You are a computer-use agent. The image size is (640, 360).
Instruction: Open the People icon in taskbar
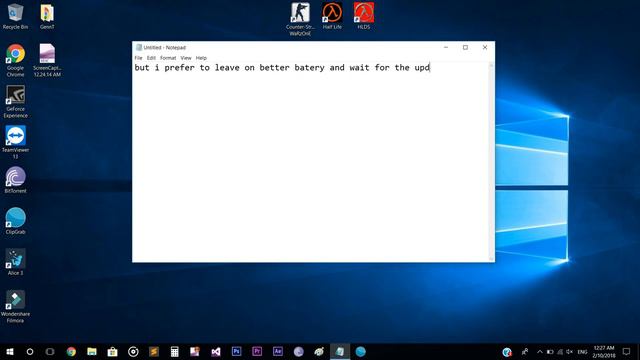tap(524, 351)
